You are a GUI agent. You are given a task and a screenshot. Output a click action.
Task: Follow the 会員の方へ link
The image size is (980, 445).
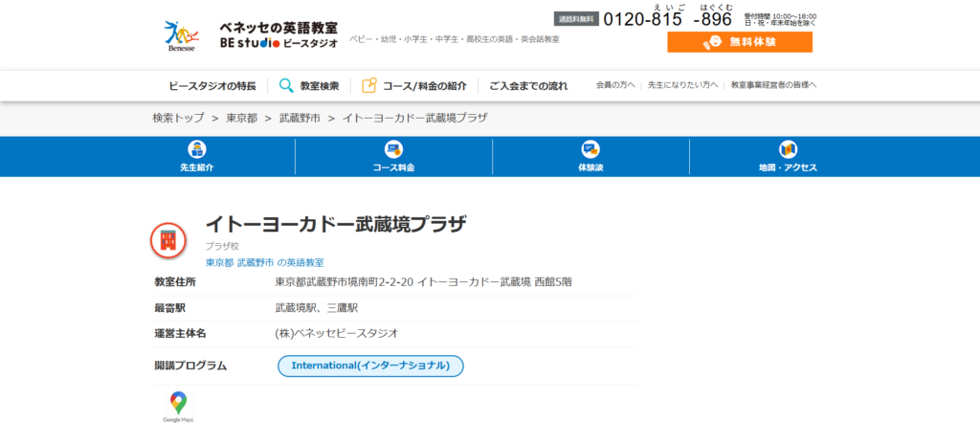[614, 85]
